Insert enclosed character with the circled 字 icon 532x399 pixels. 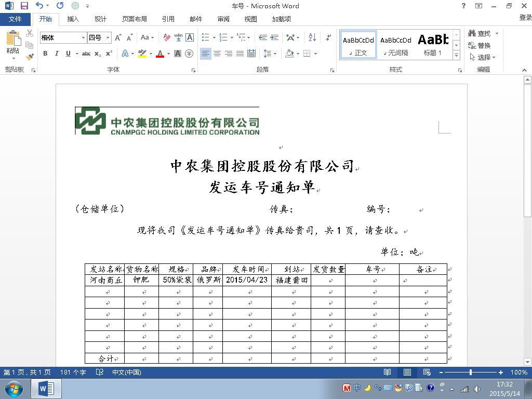pyautogui.click(x=189, y=54)
